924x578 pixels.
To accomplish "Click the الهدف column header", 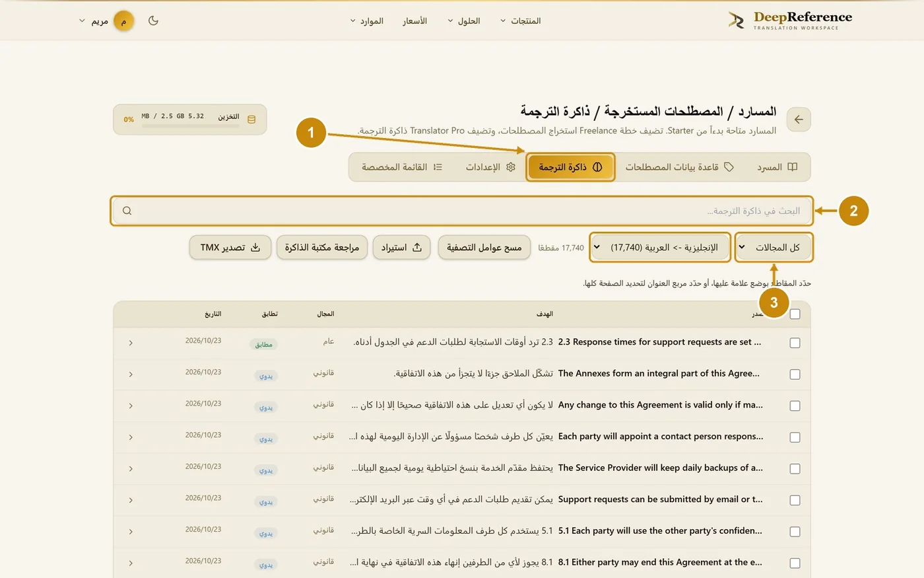I will [545, 314].
